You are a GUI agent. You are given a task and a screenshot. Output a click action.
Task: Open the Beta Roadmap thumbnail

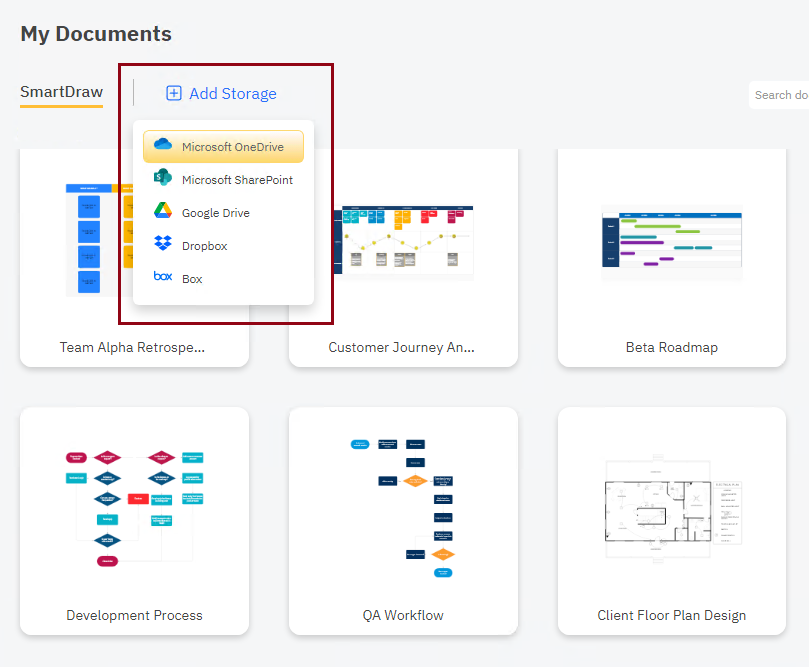(671, 240)
